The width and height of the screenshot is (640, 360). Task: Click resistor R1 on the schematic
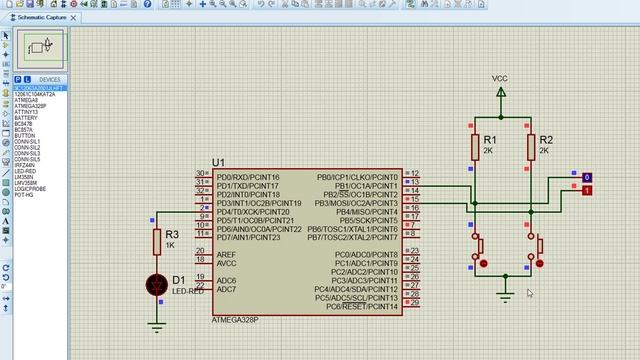pos(475,147)
